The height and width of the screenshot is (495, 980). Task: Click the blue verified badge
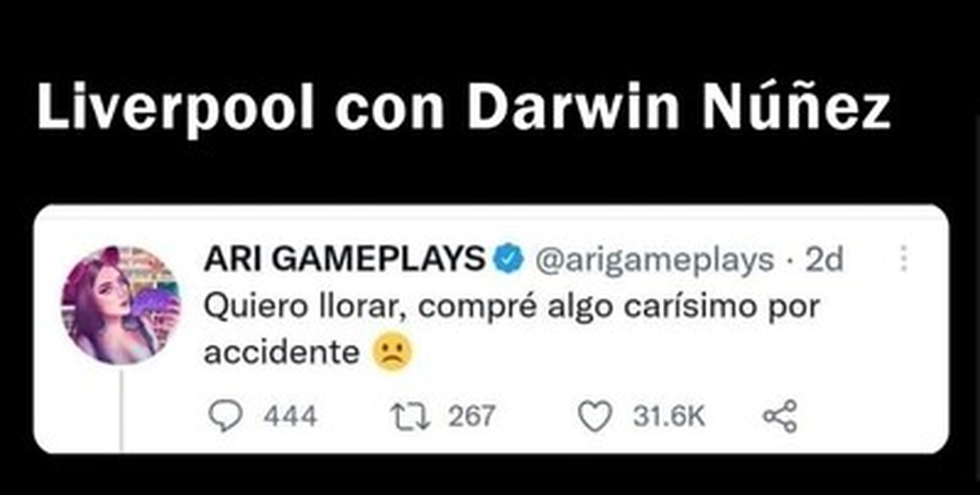pyautogui.click(x=508, y=259)
